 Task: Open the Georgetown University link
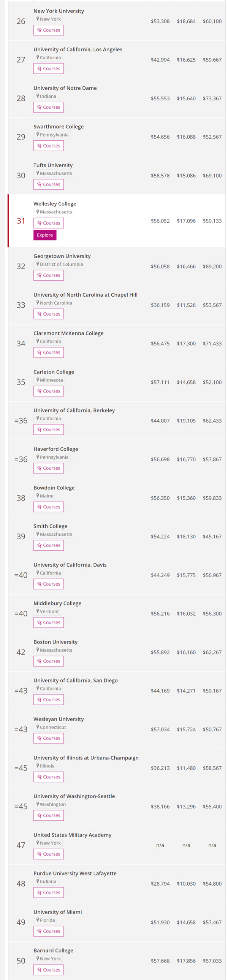coord(62,256)
